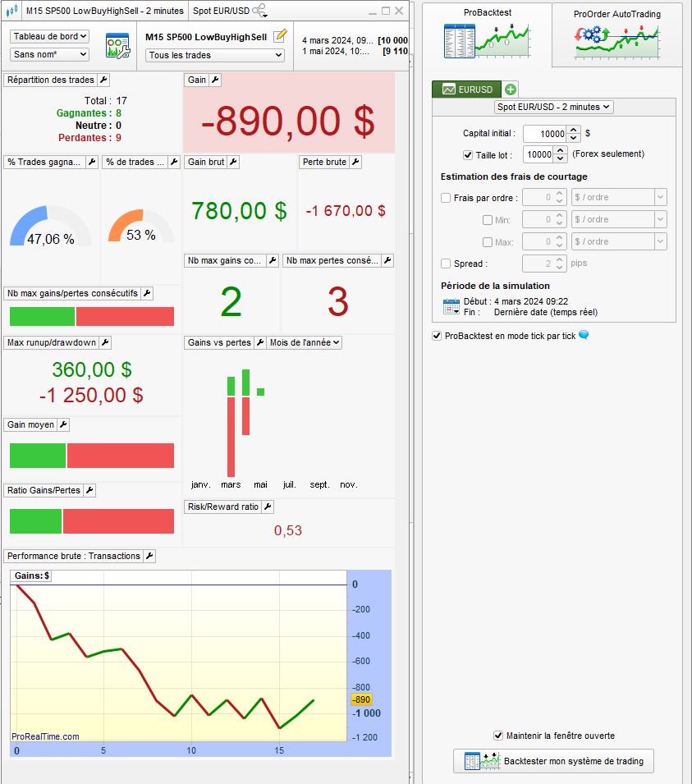Image resolution: width=692 pixels, height=784 pixels.
Task: Open wrench for Performance brute : Transactions
Action: point(149,556)
